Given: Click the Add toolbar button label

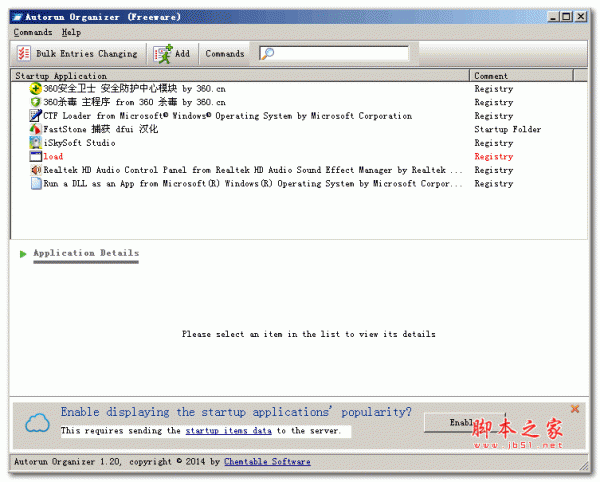Looking at the screenshot, I should pos(182,54).
